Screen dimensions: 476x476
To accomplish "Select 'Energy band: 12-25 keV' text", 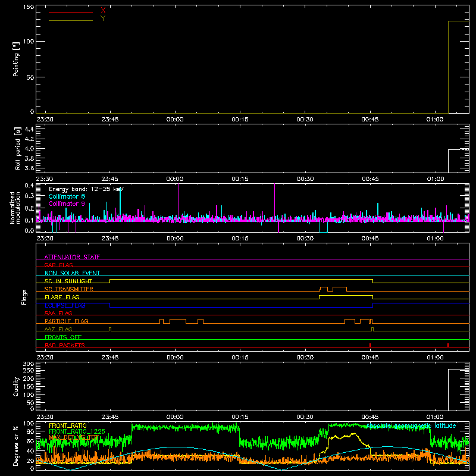I will point(86,189).
